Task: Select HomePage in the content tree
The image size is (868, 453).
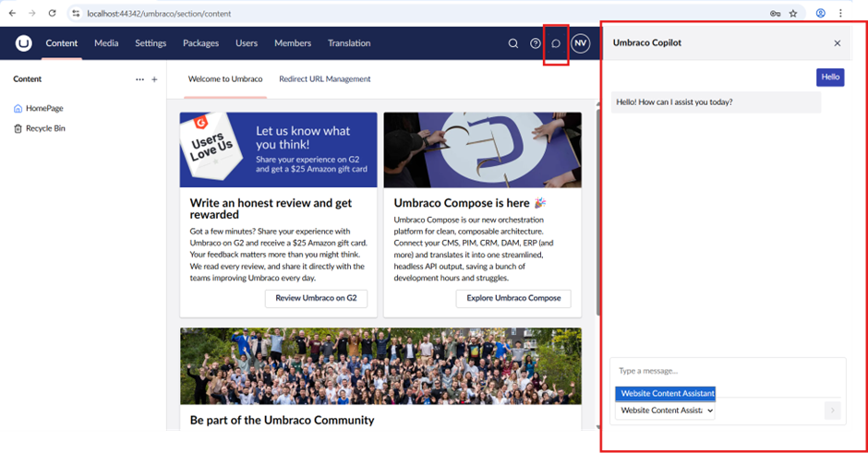Action: 44,109
